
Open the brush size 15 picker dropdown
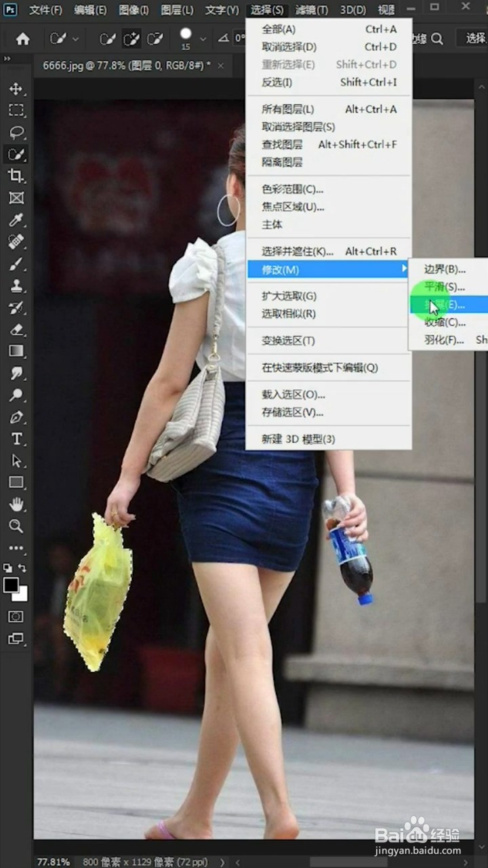point(203,39)
